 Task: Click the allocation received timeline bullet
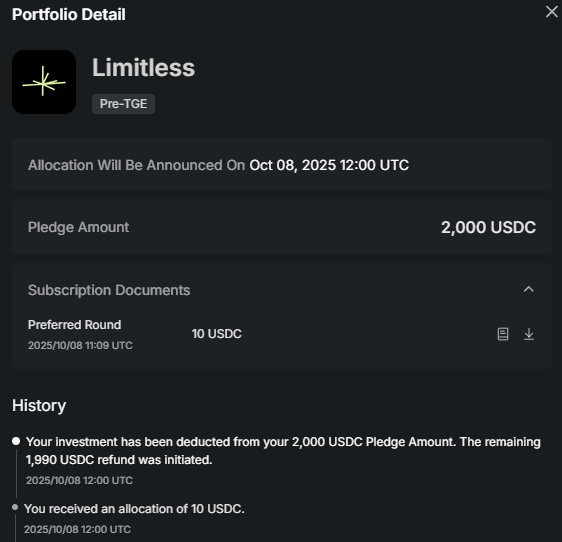click(x=15, y=507)
